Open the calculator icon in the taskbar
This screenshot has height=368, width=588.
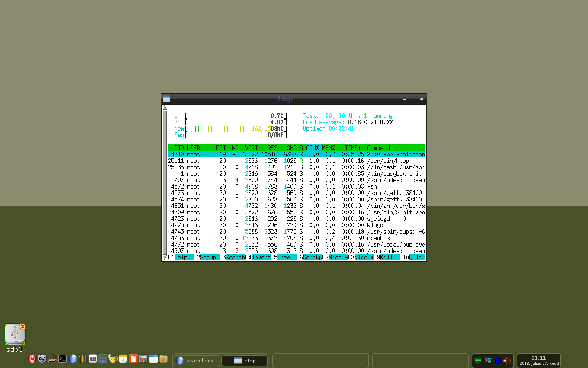point(103,359)
